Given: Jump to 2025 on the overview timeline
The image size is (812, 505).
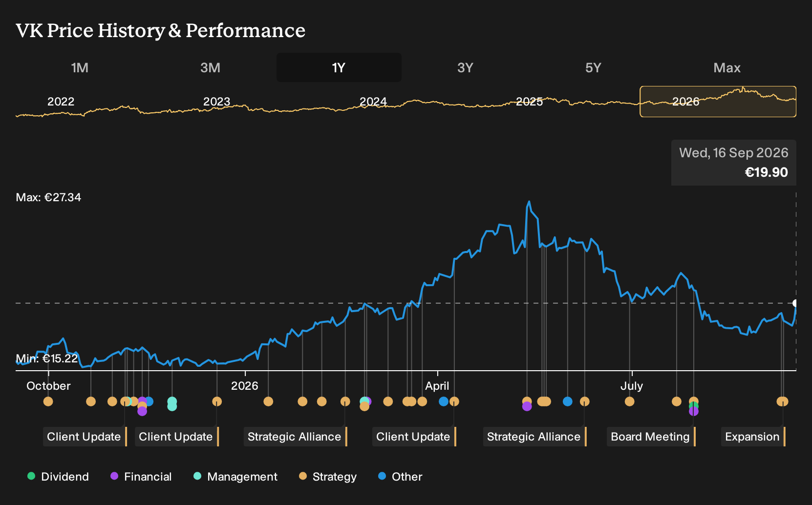Looking at the screenshot, I should [x=530, y=102].
